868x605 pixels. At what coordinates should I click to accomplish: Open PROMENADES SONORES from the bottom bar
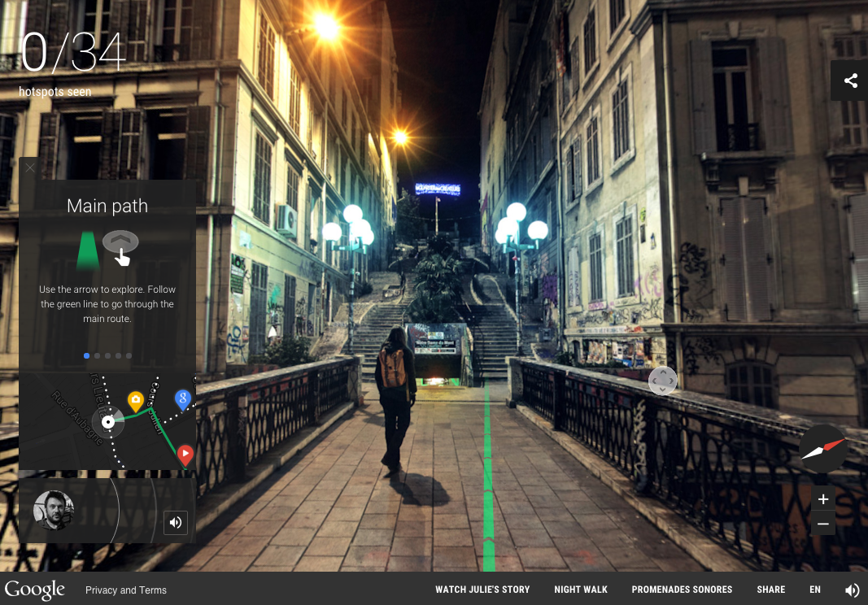click(682, 590)
